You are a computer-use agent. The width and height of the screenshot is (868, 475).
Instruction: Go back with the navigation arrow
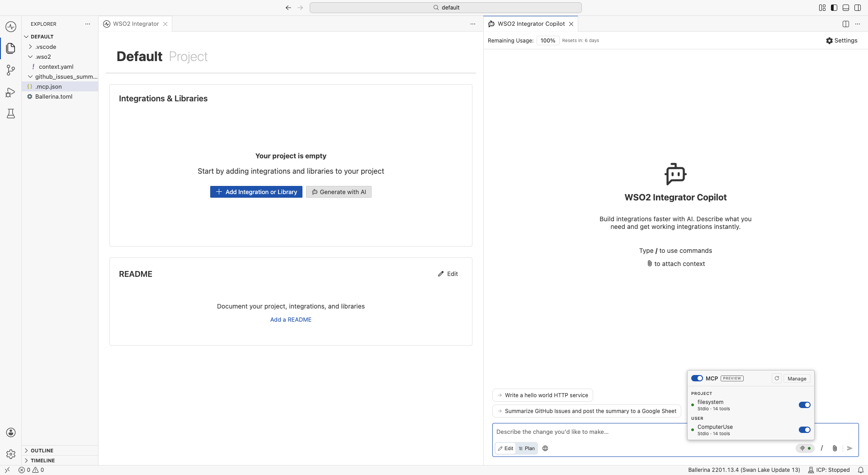point(288,8)
